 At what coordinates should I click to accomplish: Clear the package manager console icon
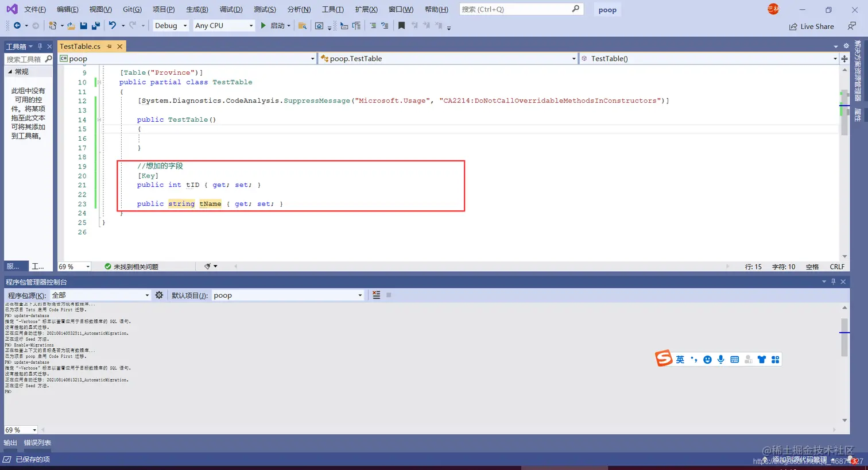tap(376, 295)
